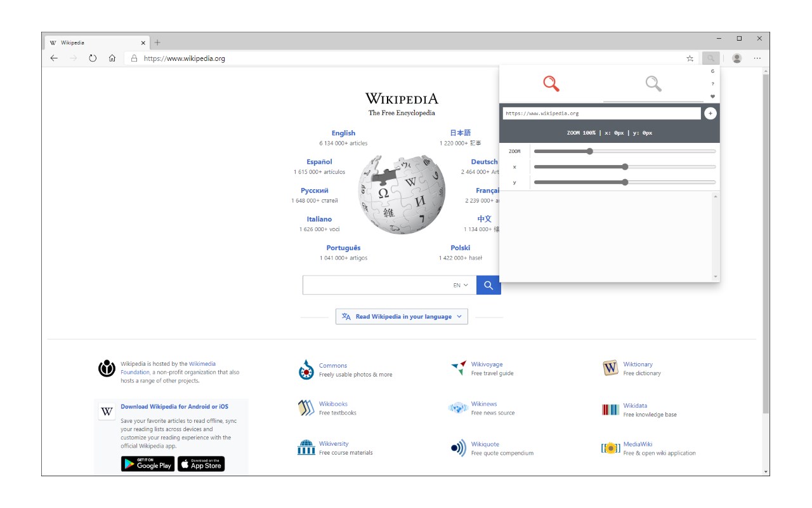Open the question mark help icon
The image size is (812, 508).
tap(712, 84)
